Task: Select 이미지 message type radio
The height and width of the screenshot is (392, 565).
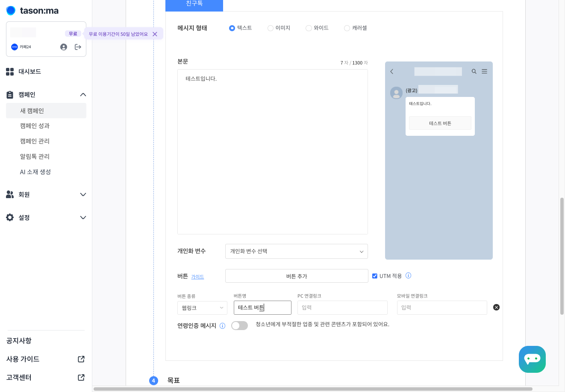Action: (x=271, y=28)
